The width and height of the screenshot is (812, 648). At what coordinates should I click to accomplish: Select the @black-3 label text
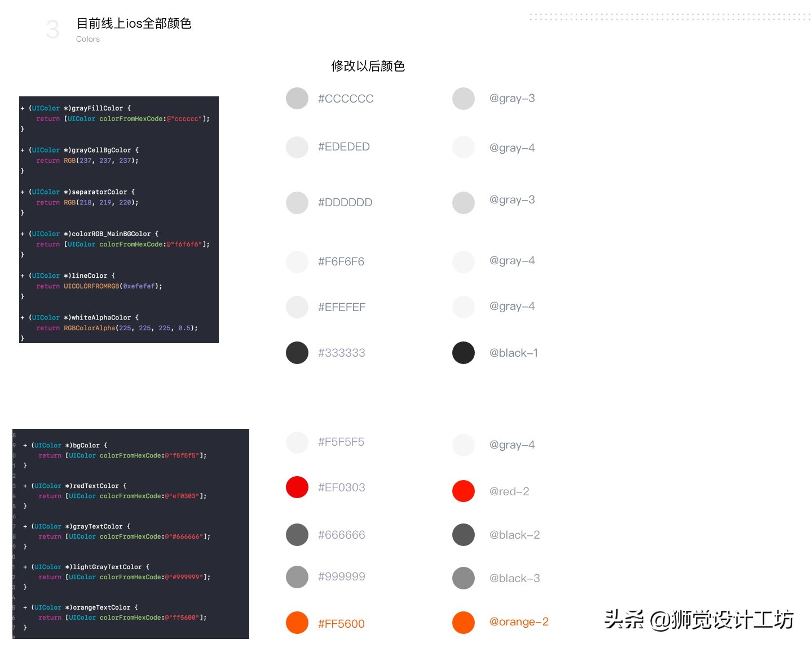tap(515, 578)
